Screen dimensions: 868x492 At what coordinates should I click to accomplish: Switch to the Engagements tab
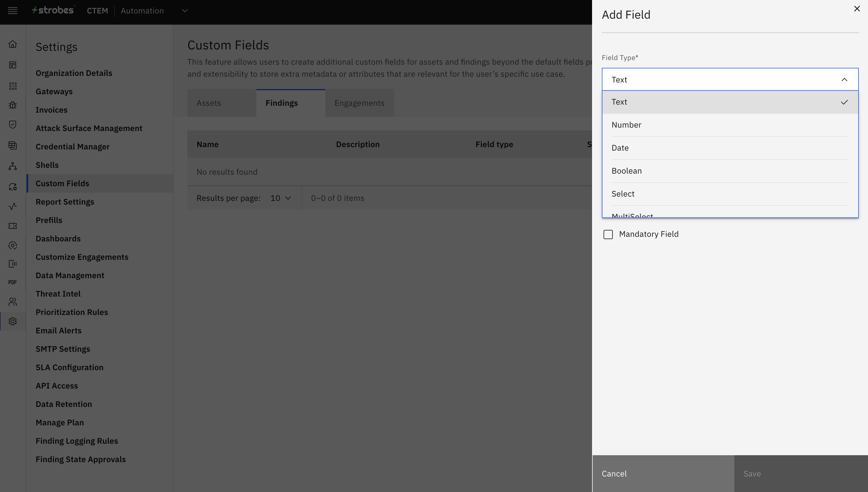[359, 103]
